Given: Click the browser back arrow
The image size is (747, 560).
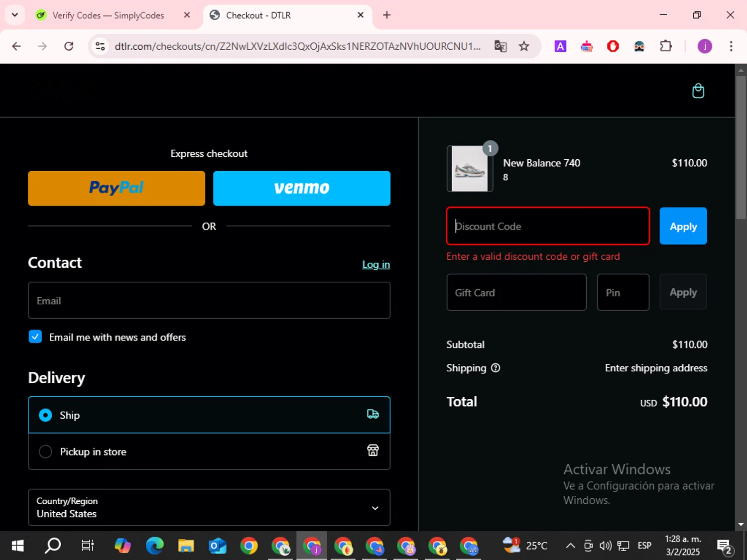Looking at the screenshot, I should coord(16,46).
